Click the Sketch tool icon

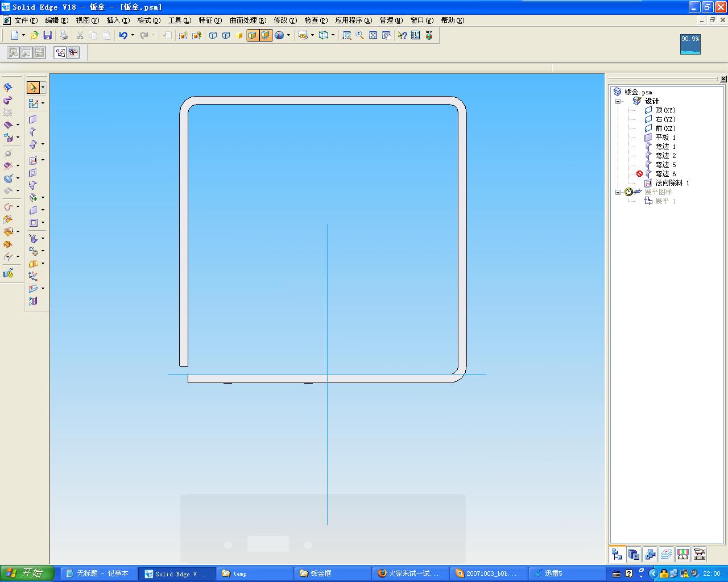pos(33,103)
